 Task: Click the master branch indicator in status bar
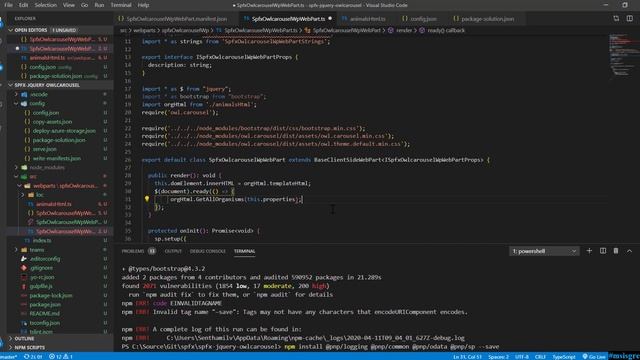pos(9,356)
